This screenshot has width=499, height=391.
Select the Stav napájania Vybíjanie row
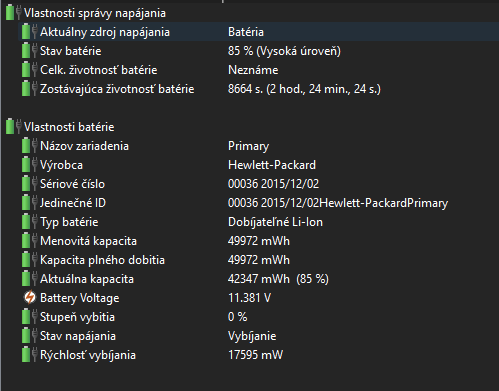tap(258, 336)
